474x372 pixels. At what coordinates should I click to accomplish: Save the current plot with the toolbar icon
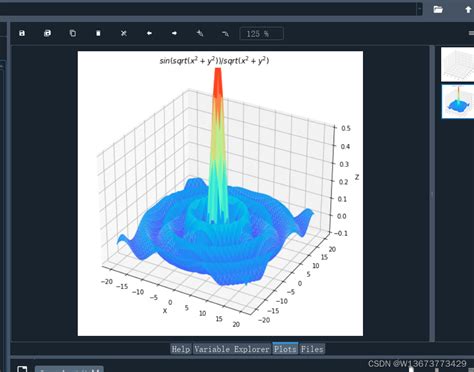(22, 33)
